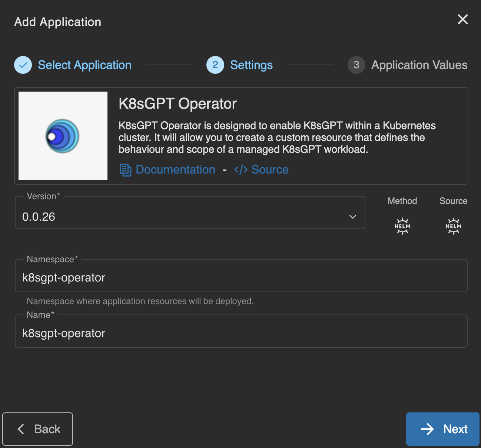
Task: Click the checkmark icon on Select Application step
Action: (23, 65)
